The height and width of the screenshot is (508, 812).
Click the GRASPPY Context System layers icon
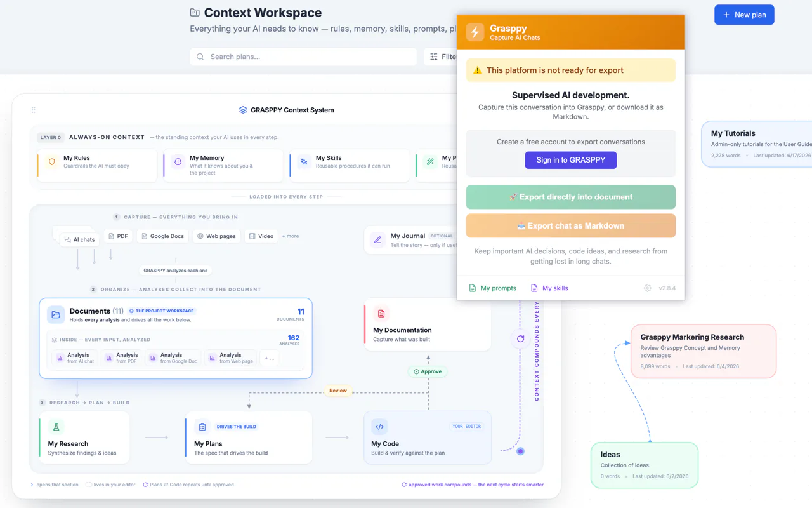[x=243, y=110]
